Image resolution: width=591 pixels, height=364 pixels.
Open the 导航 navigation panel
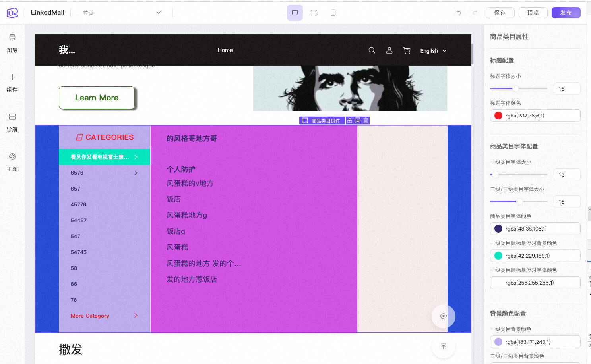12,122
